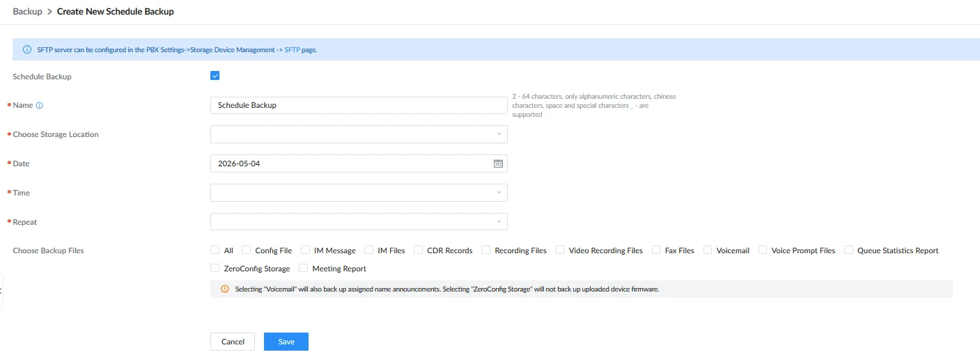Save the schedule backup
The image size is (980, 359).
[286, 342]
